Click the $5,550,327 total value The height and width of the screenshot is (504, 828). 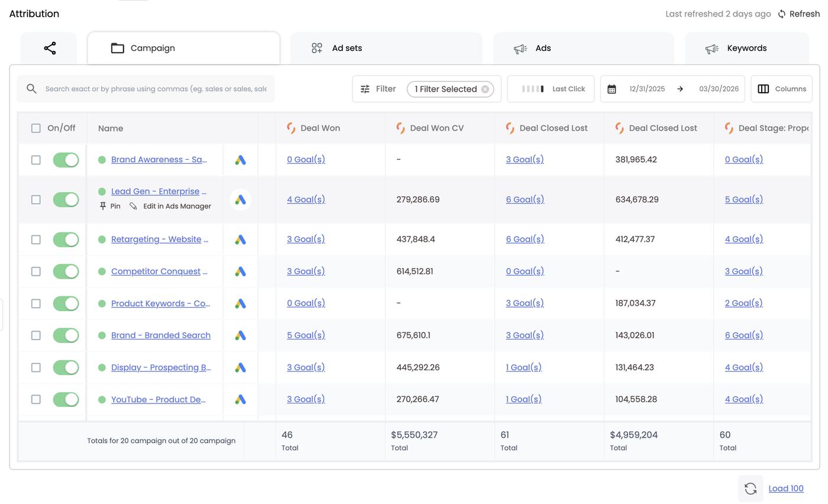click(x=414, y=435)
